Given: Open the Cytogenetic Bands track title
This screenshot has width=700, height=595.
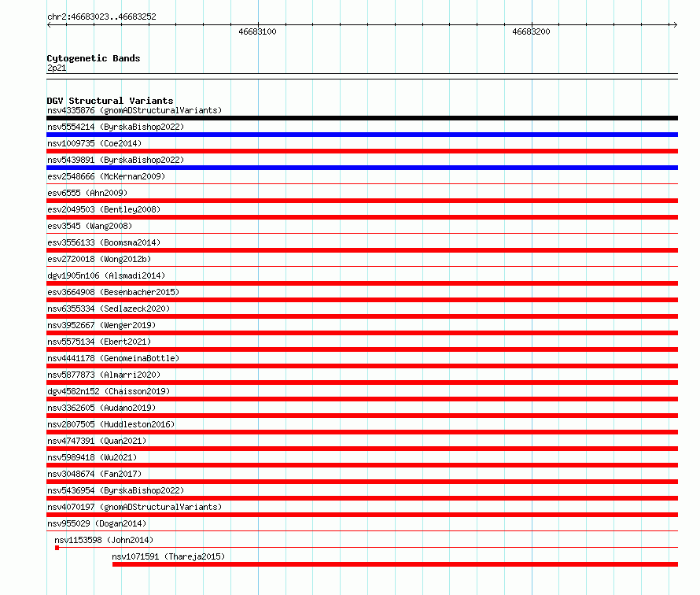Looking at the screenshot, I should [94, 58].
